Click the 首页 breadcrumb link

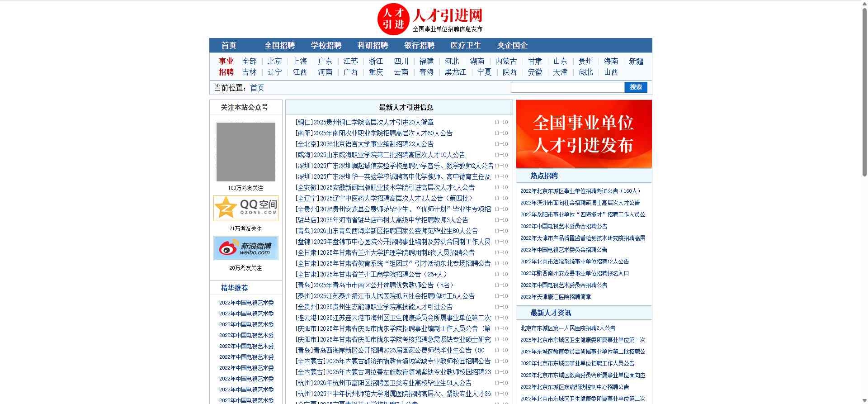click(257, 88)
